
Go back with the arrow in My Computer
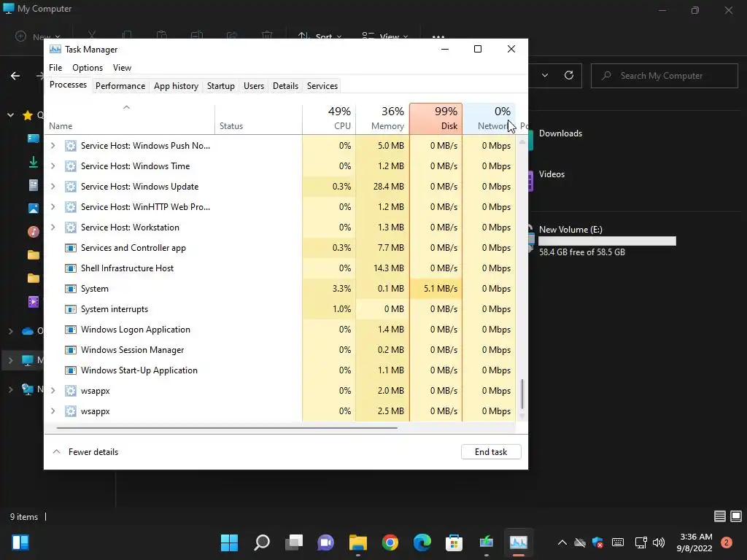(x=15, y=76)
